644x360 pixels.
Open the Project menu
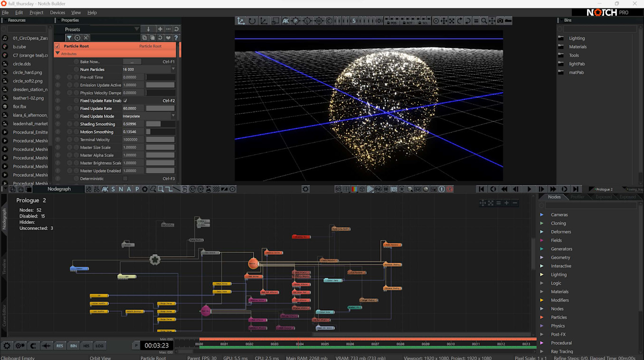point(36,12)
